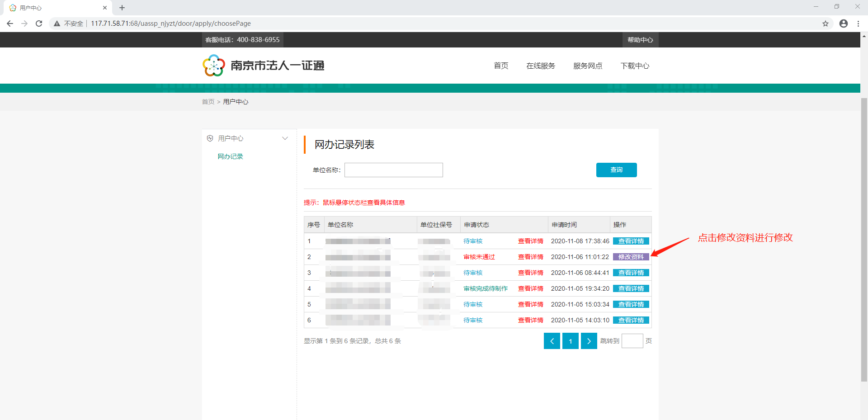Collapse the 用户中心 sidebar chevron

click(285, 138)
